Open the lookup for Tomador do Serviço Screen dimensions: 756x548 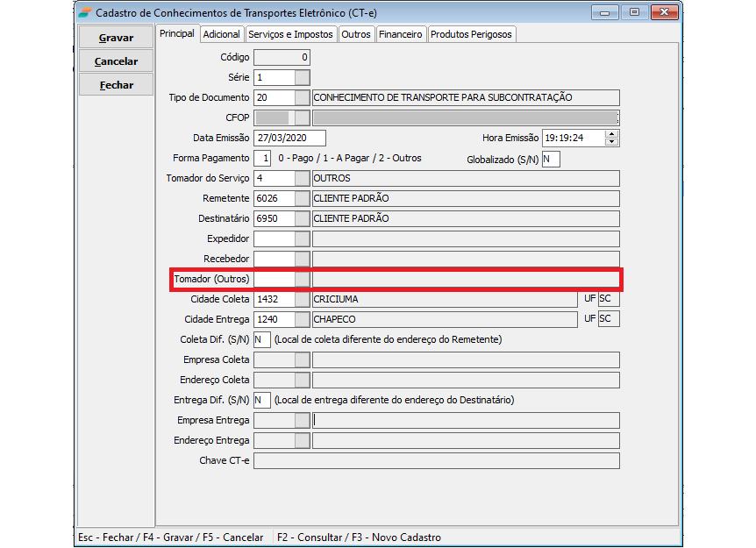point(302,178)
